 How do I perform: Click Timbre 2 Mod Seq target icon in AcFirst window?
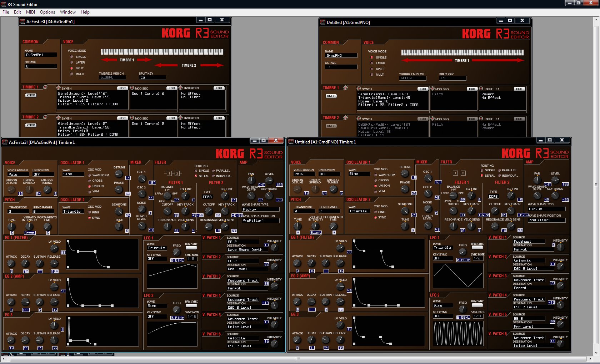coord(132,118)
